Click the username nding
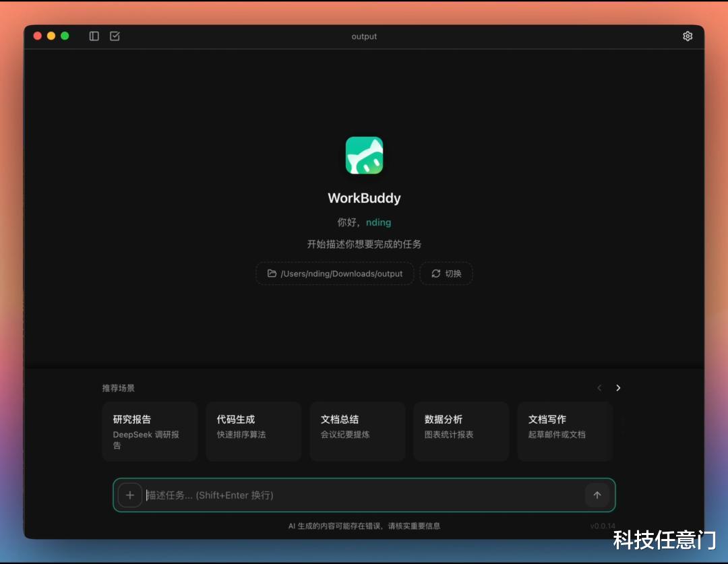The image size is (728, 564). (x=378, y=222)
